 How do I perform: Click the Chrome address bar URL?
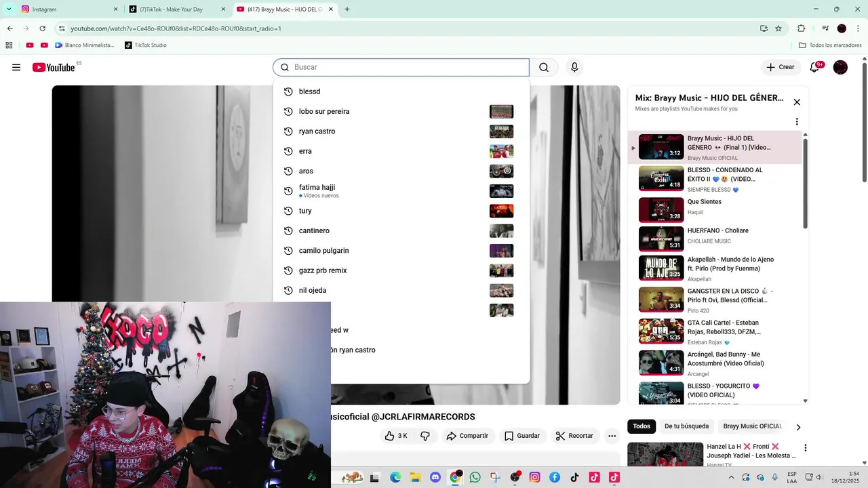[176, 28]
